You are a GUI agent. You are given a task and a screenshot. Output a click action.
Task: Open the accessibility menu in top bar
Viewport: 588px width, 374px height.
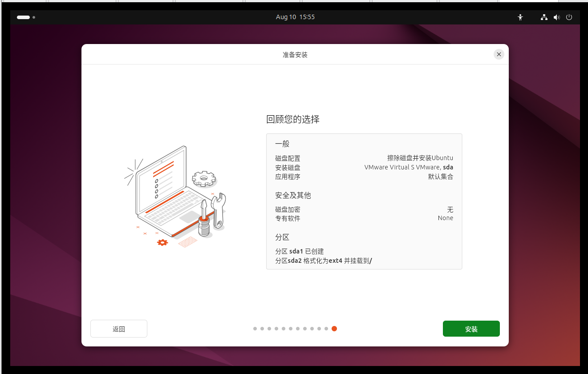click(520, 17)
